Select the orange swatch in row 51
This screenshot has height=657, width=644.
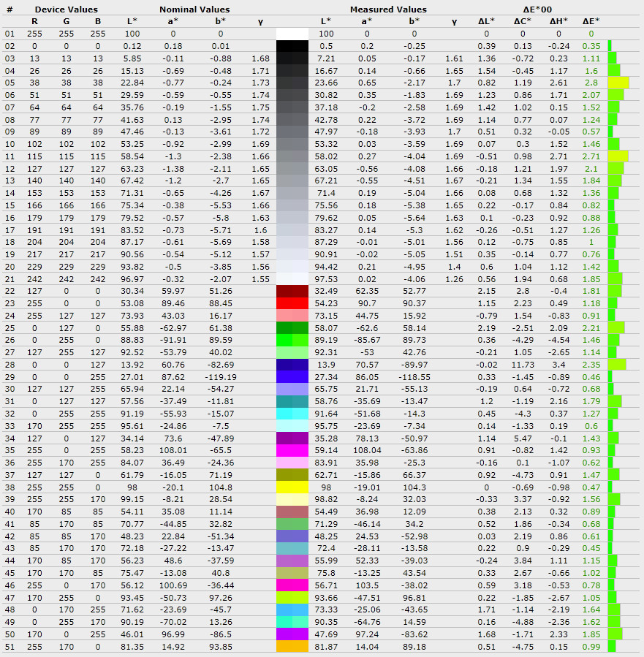(292, 647)
